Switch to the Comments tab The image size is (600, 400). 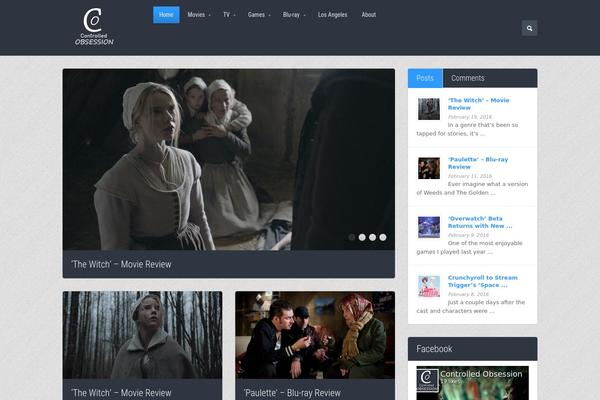click(x=468, y=78)
